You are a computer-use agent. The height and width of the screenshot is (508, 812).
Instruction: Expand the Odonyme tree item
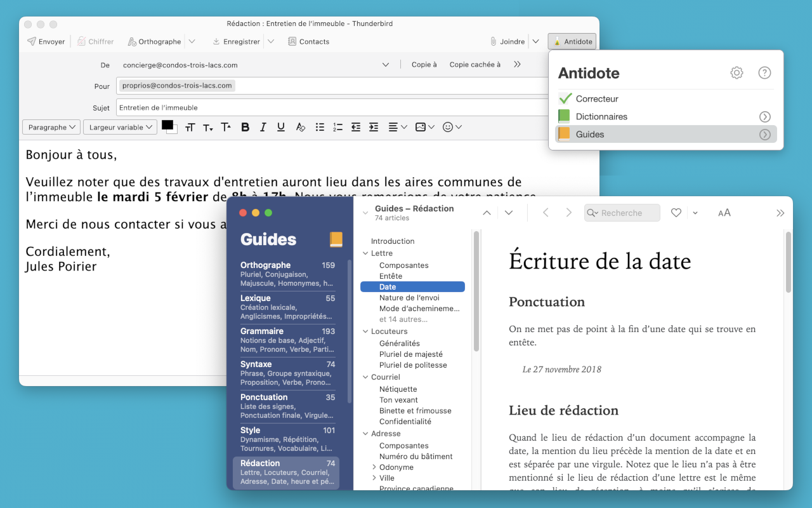tap(374, 467)
